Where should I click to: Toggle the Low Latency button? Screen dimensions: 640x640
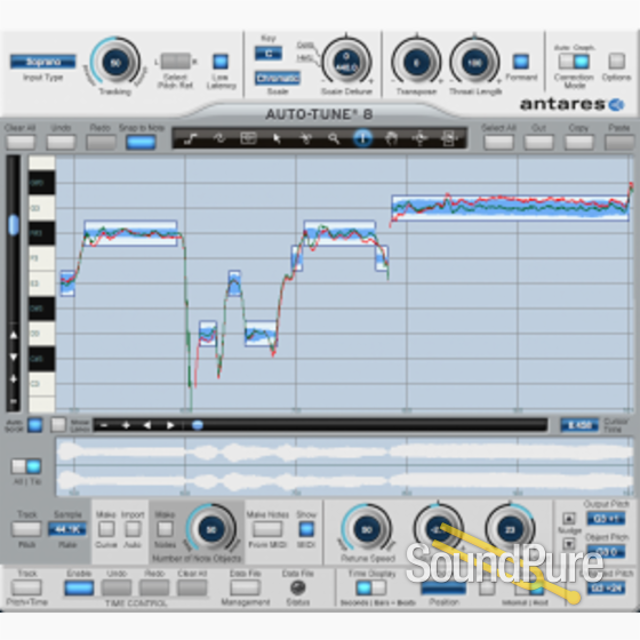[x=220, y=62]
